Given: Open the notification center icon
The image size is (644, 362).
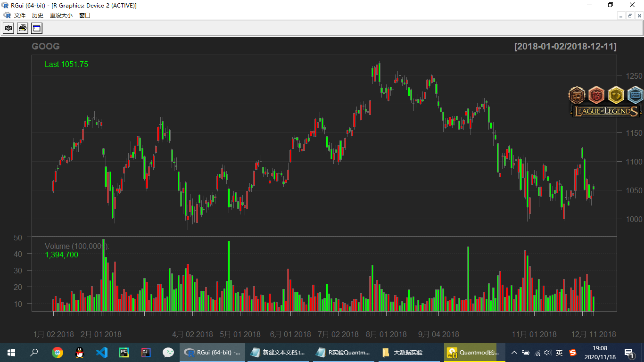Looking at the screenshot, I should click(629, 353).
